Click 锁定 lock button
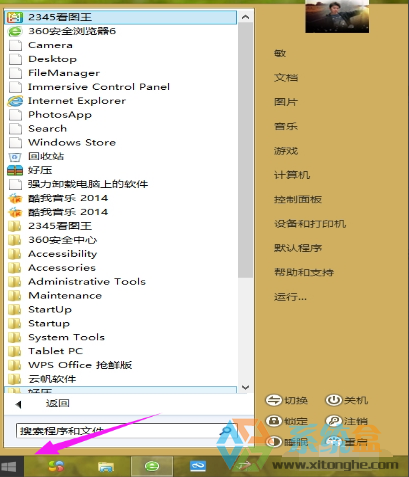This screenshot has width=409, height=477. pyautogui.click(x=287, y=421)
